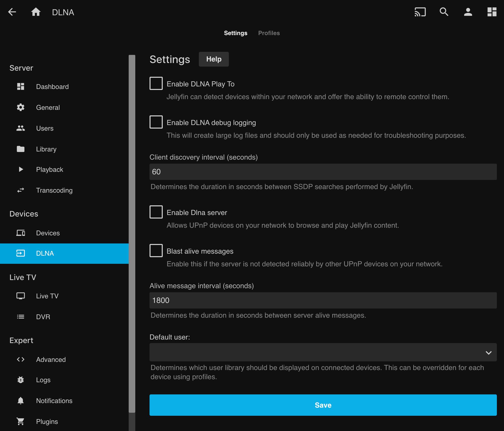Screen dimensions: 504x431
Task: Enable DLNA debug logging
Action: (156, 122)
